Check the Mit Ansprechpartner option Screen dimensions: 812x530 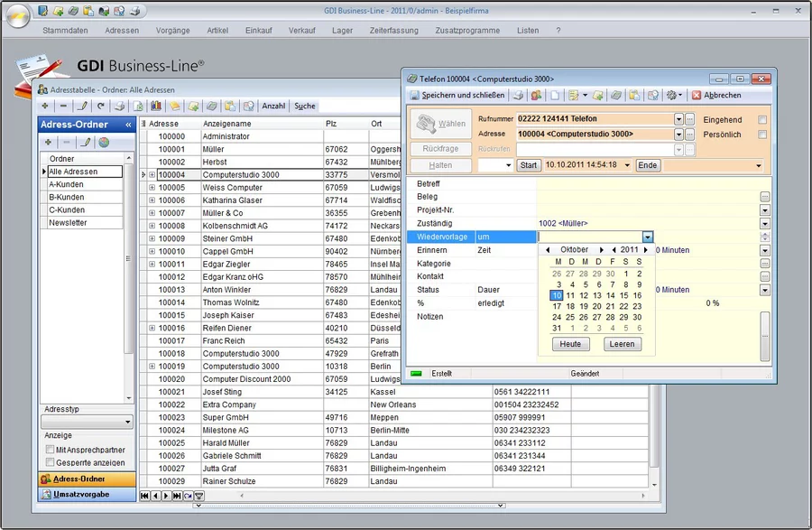click(x=51, y=450)
